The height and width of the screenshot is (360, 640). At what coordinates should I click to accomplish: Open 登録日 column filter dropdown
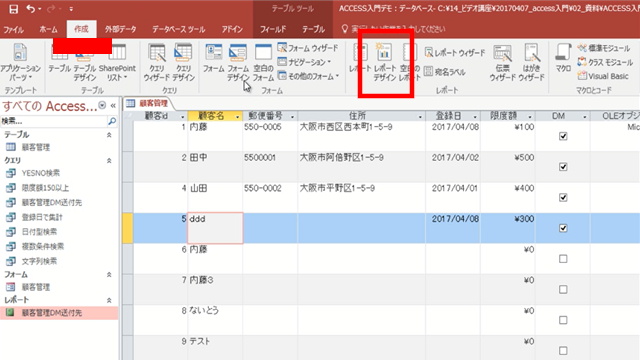475,117
